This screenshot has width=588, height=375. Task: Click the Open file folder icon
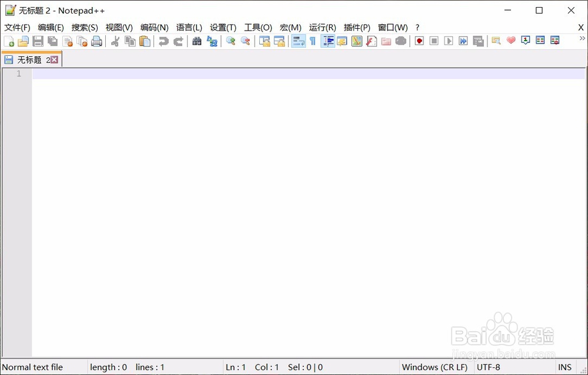pos(24,41)
